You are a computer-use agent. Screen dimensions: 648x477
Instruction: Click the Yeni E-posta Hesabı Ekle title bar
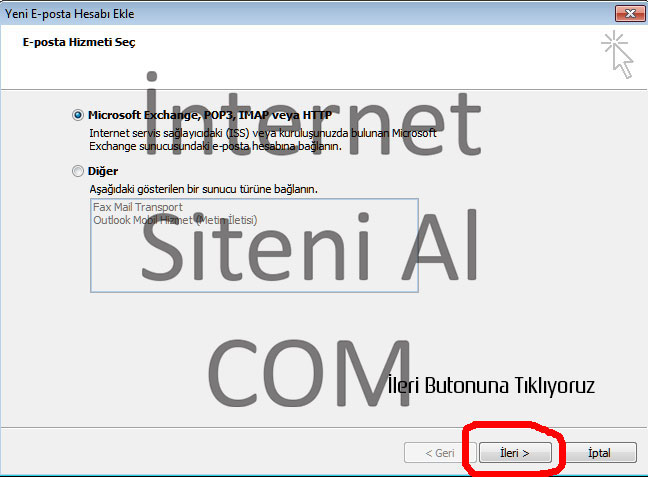pos(250,13)
